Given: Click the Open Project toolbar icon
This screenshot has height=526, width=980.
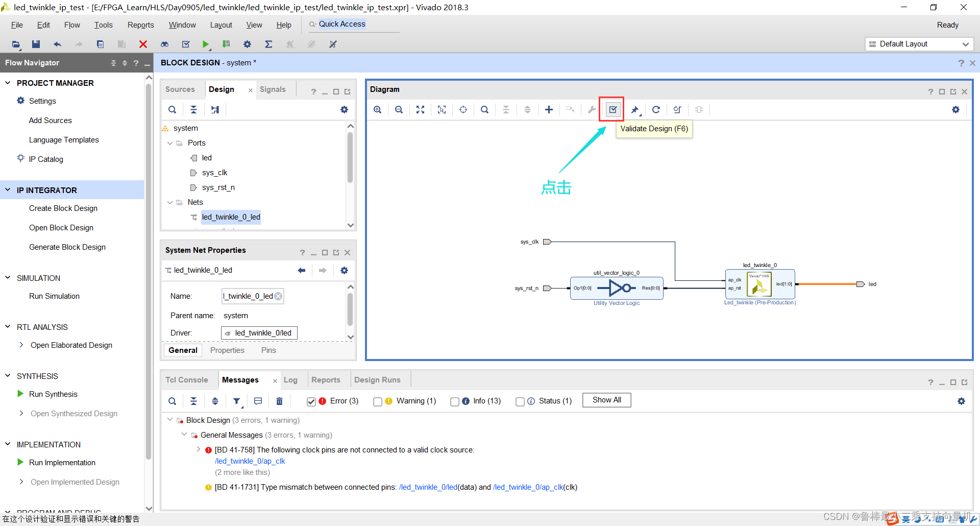Looking at the screenshot, I should point(16,44).
